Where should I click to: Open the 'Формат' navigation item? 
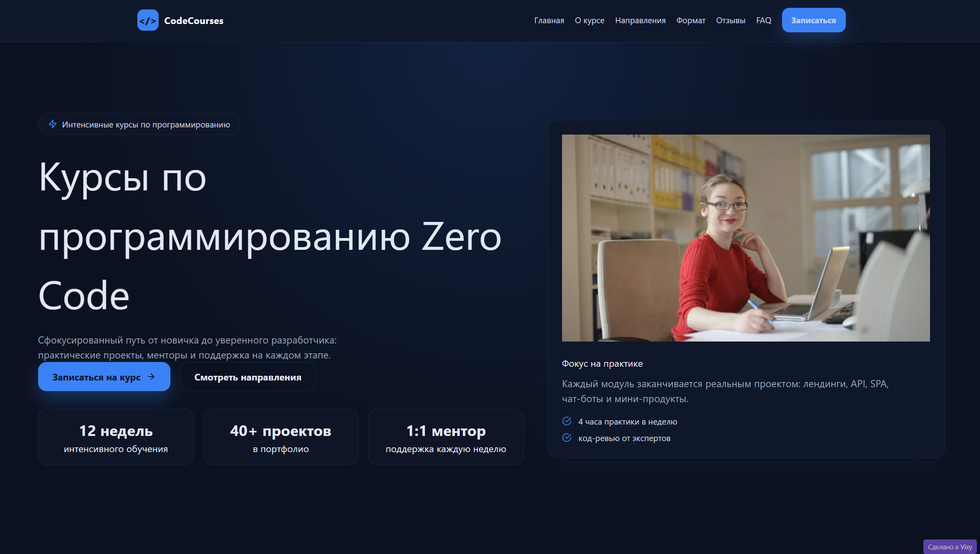[690, 20]
